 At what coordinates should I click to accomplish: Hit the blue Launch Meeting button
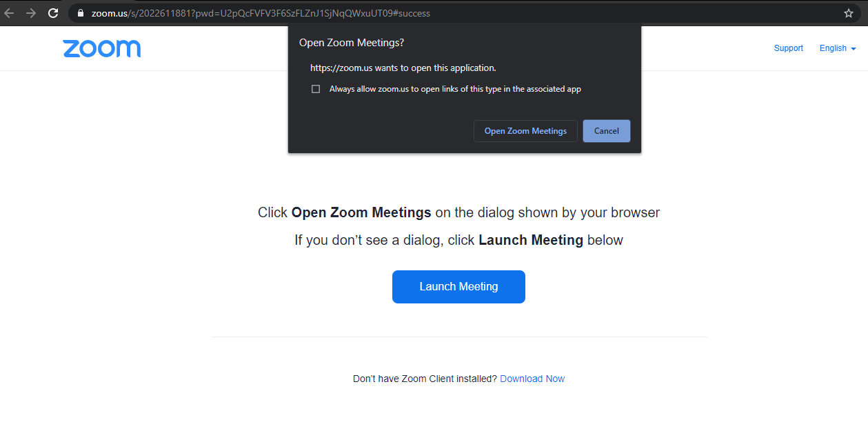pyautogui.click(x=458, y=287)
